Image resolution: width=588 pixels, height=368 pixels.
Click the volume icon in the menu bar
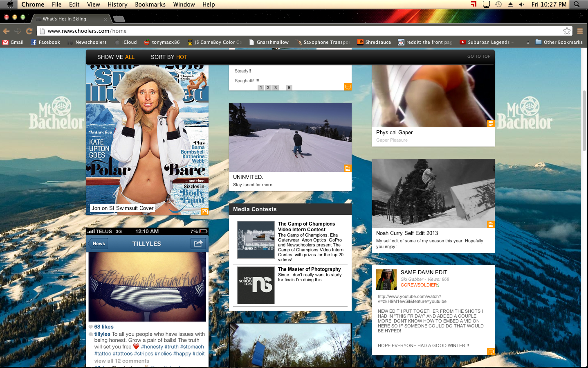coord(521,5)
